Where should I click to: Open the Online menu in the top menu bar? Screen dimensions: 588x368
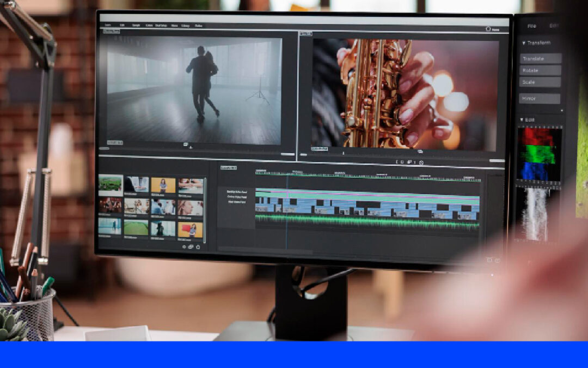coord(198,26)
